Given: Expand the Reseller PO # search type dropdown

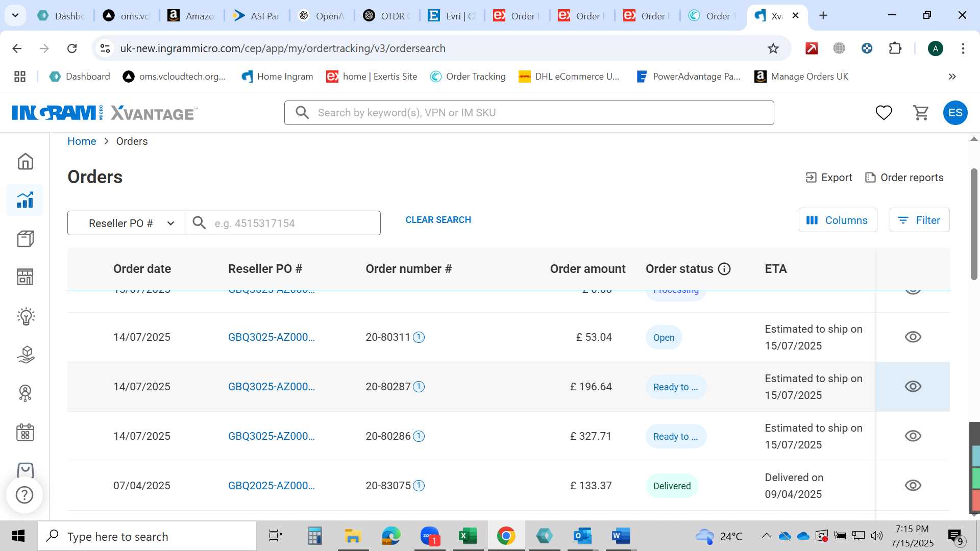Looking at the screenshot, I should click(x=126, y=223).
